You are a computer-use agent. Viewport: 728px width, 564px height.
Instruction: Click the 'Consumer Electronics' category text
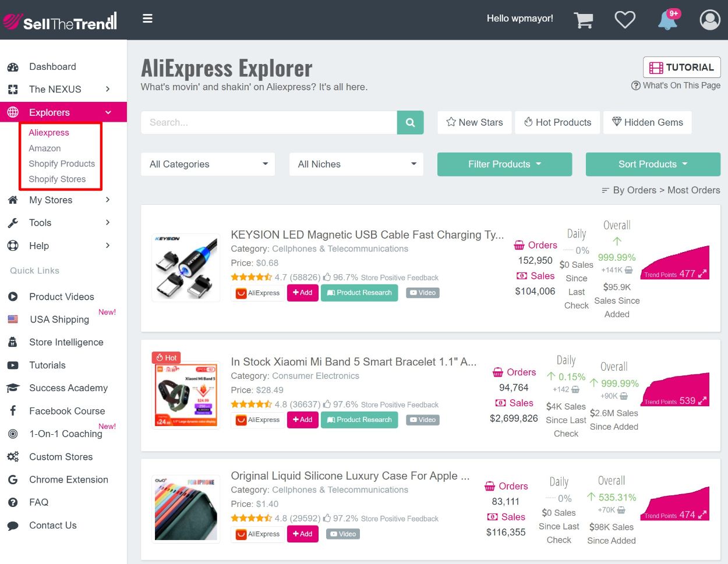click(316, 376)
